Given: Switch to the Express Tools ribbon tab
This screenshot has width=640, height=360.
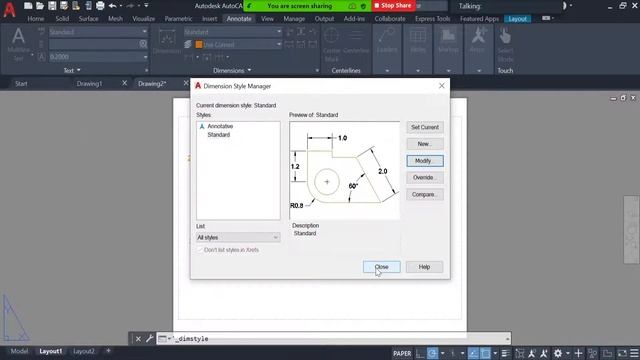Looking at the screenshot, I should (x=432, y=19).
